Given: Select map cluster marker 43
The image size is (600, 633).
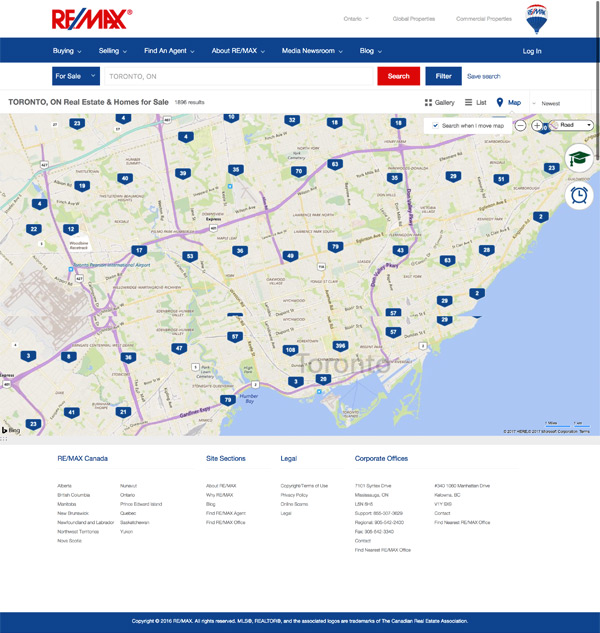Looking at the screenshot, I should point(400,251).
